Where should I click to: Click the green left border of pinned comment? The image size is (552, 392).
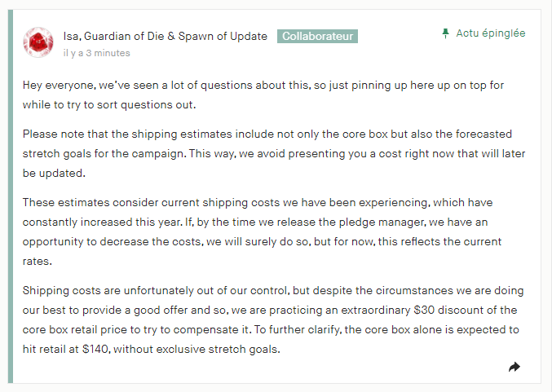pyautogui.click(x=11, y=196)
